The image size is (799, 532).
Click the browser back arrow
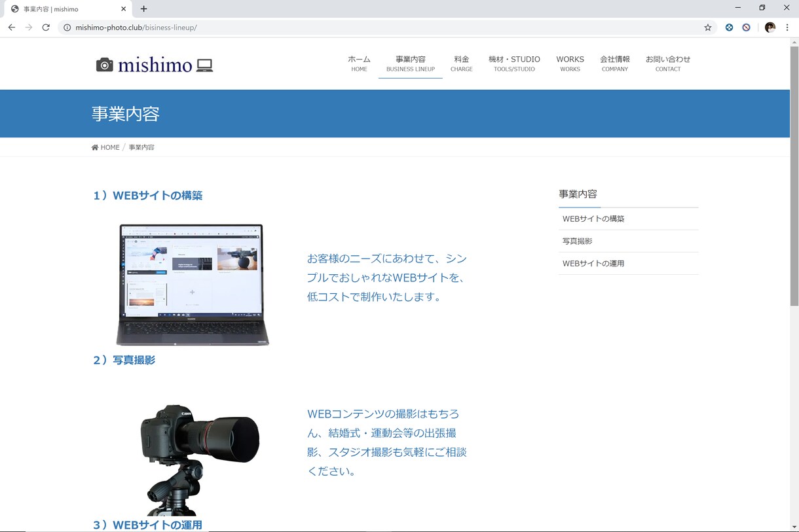click(x=12, y=27)
